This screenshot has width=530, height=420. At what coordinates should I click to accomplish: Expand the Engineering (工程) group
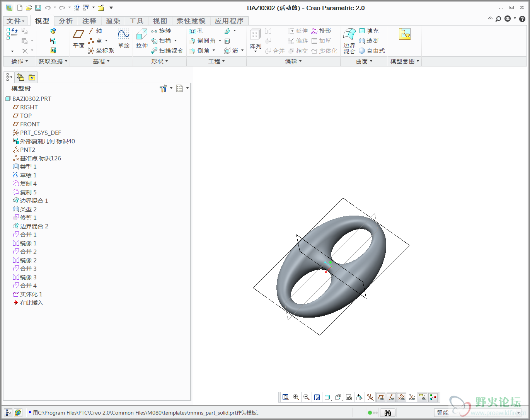tap(216, 61)
